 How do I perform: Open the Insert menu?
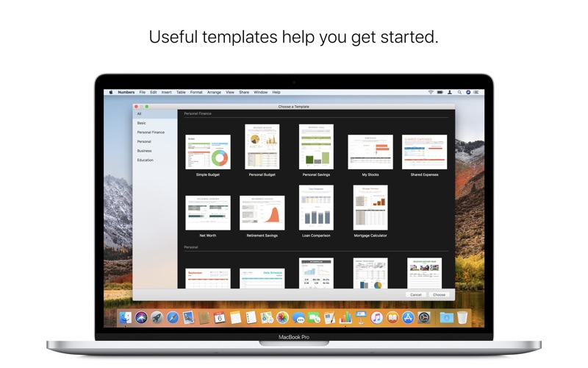(x=167, y=92)
